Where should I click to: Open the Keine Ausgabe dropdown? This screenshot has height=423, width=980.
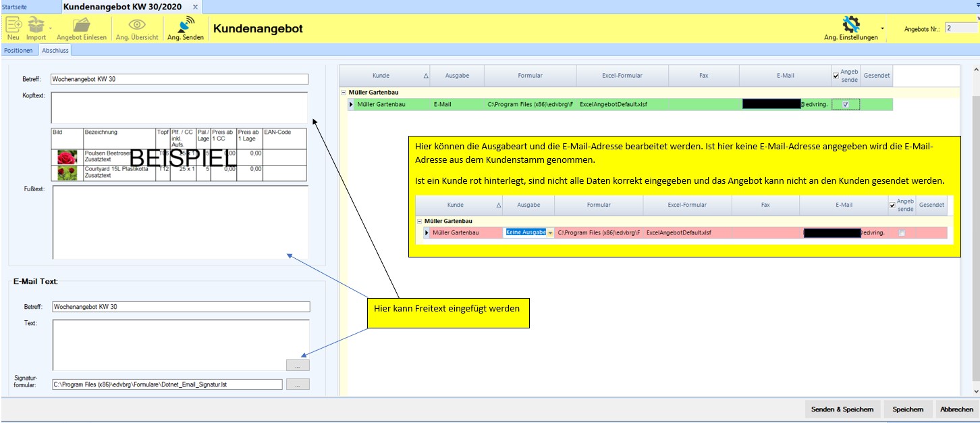click(550, 232)
